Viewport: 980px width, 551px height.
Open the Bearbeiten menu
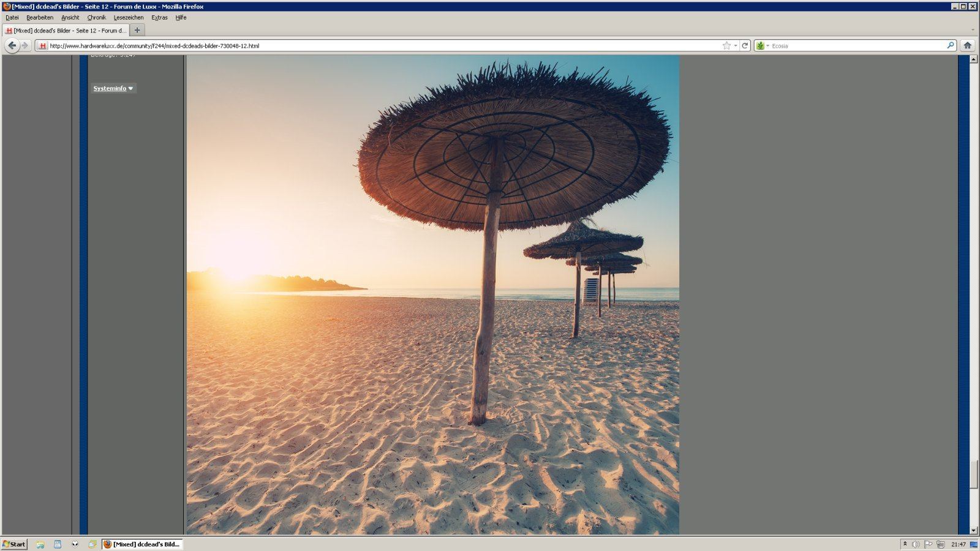pos(40,18)
